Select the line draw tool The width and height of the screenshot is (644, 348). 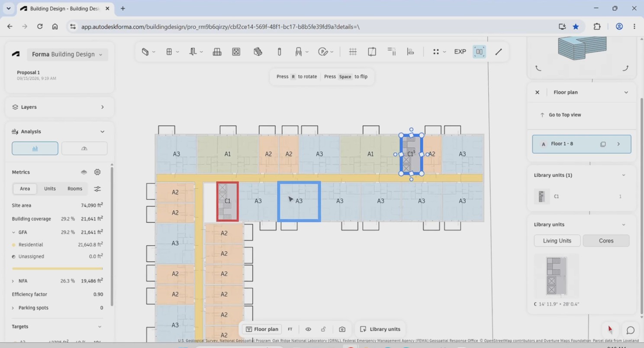coord(499,52)
